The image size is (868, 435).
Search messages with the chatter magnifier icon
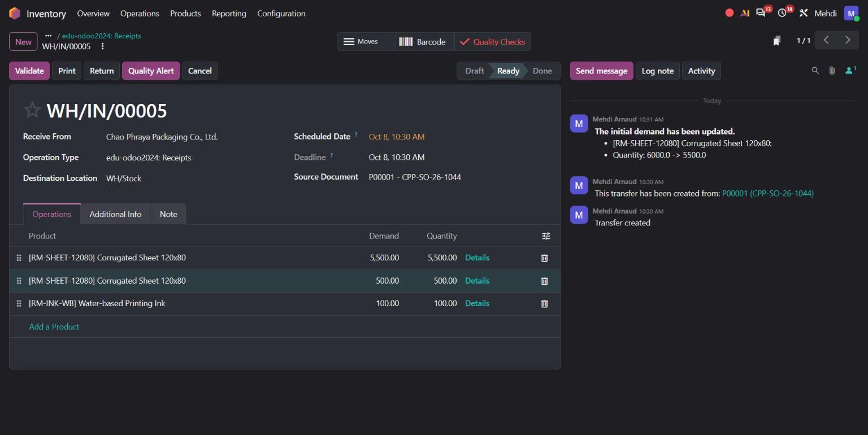[815, 71]
